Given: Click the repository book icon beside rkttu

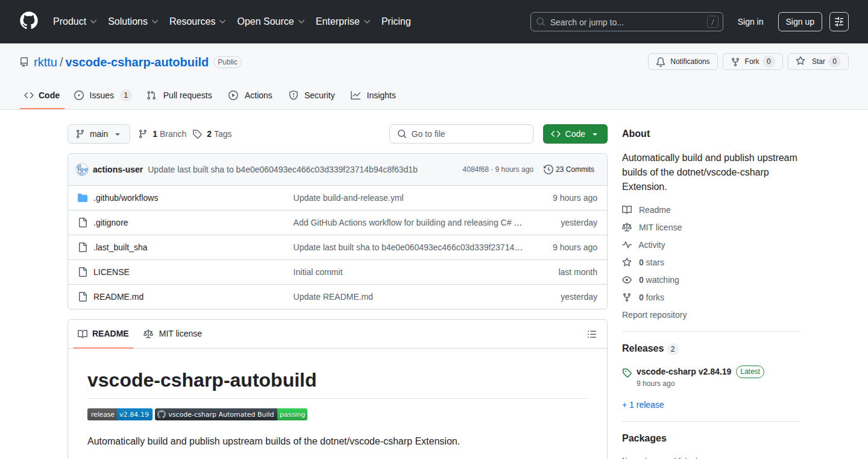Looking at the screenshot, I should [24, 62].
